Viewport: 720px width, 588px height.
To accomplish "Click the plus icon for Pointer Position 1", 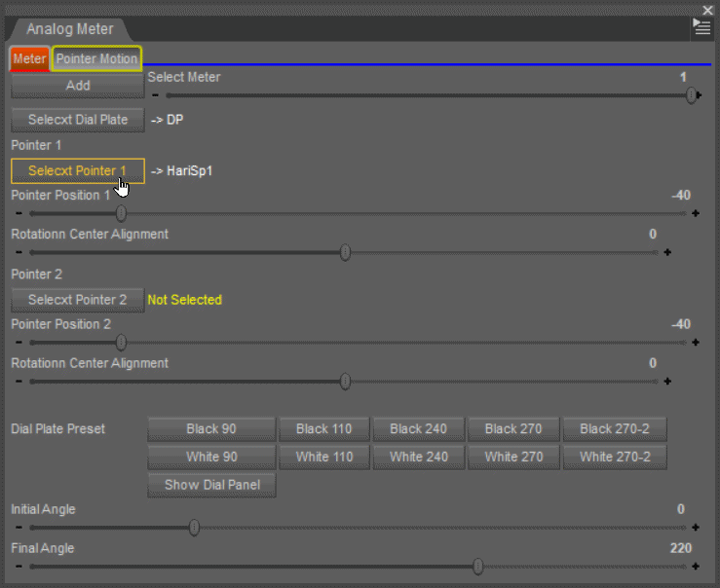I will 696,213.
